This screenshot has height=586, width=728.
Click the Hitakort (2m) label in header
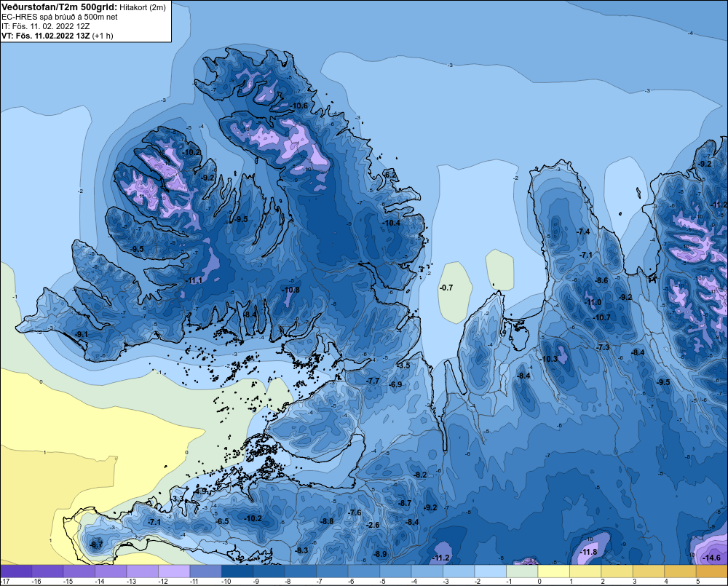click(143, 7)
